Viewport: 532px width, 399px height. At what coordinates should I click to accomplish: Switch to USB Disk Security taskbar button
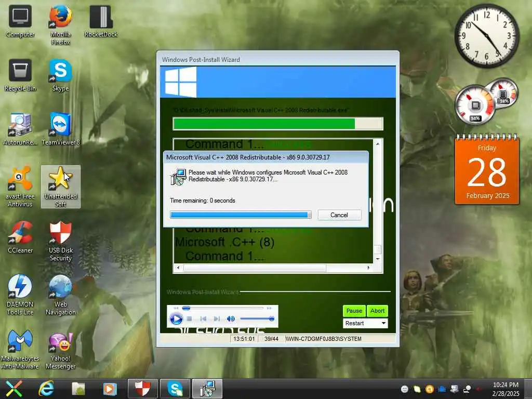click(x=142, y=389)
